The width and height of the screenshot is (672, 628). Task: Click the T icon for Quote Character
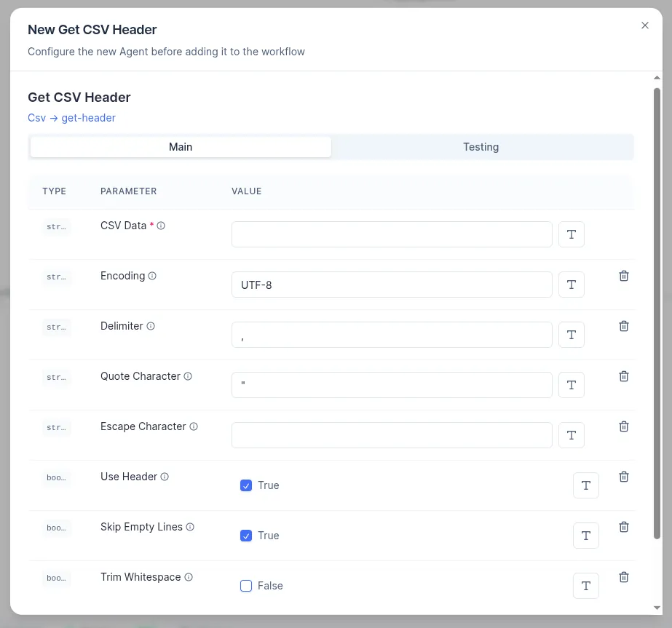point(571,384)
